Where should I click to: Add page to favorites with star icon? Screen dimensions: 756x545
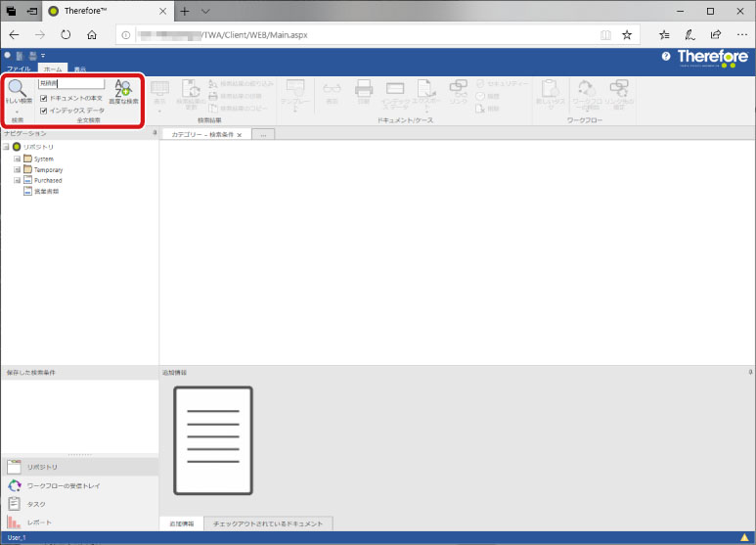(627, 34)
